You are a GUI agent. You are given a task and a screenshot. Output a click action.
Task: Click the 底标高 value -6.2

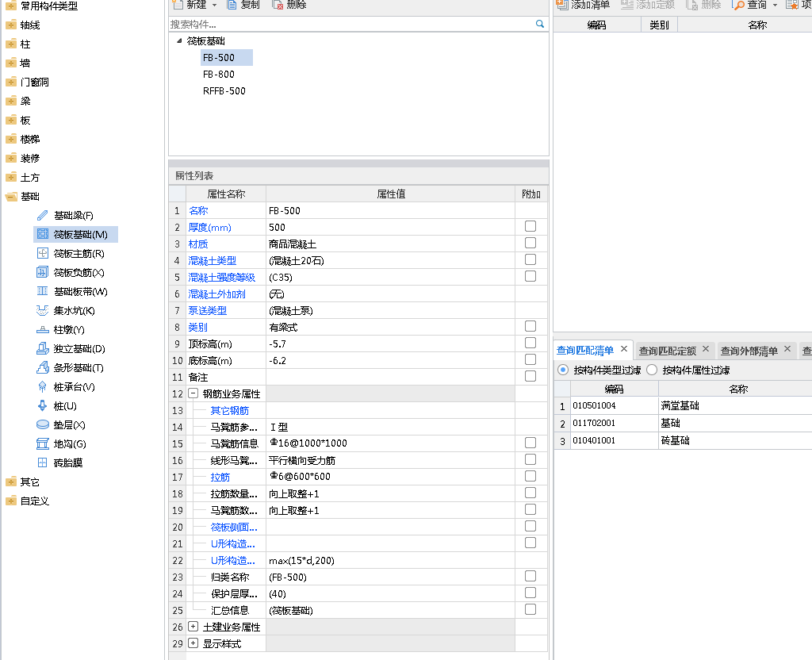tap(390, 360)
